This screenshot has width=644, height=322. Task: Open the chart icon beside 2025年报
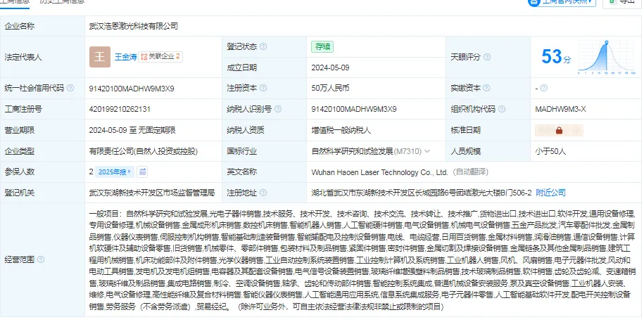[x=142, y=172]
